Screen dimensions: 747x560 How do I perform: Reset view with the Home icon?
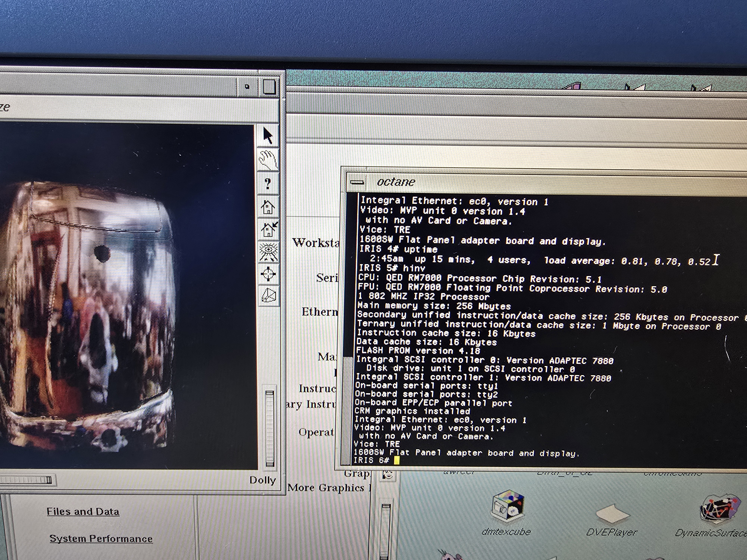pos(268,207)
